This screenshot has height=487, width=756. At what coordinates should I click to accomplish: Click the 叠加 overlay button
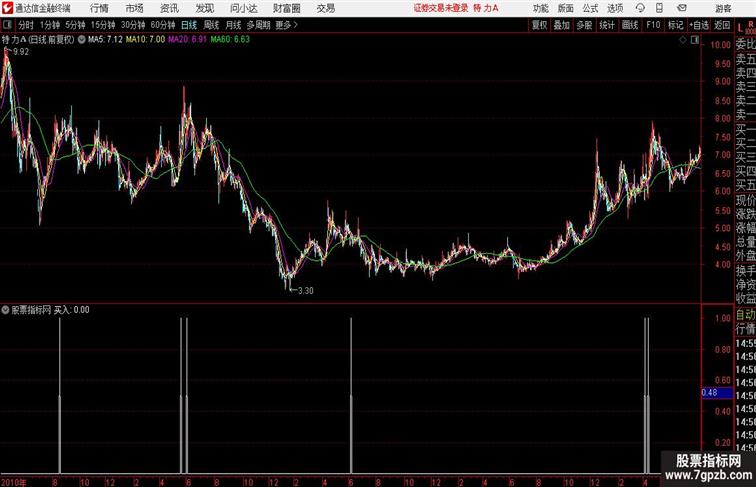pyautogui.click(x=562, y=25)
